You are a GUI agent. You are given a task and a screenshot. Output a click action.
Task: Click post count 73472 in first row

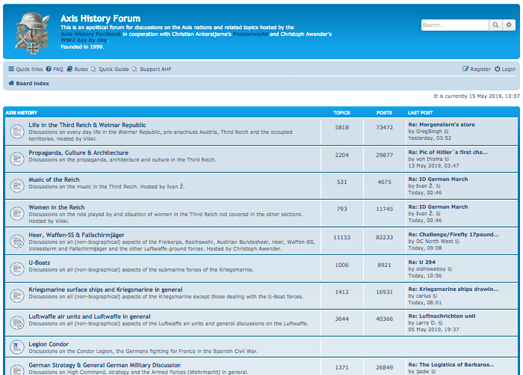384,127
